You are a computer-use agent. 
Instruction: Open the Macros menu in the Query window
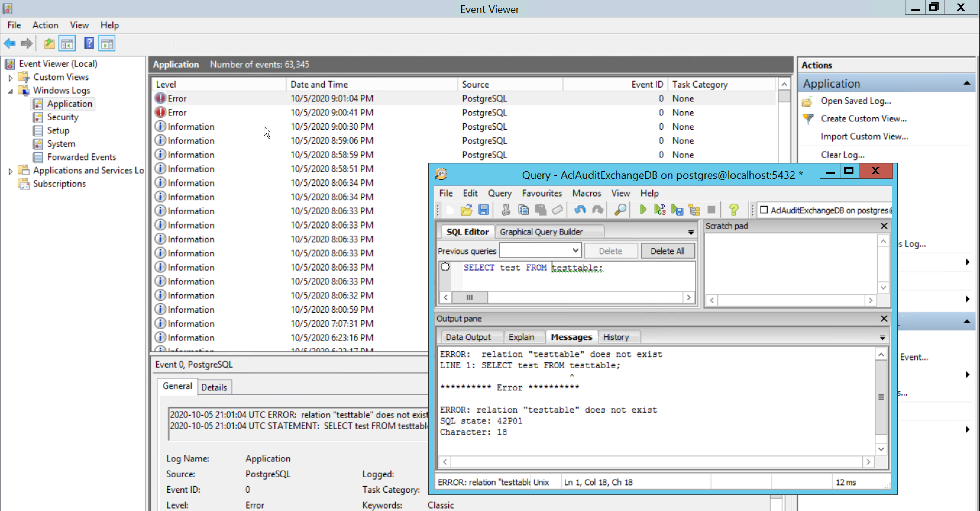[586, 193]
